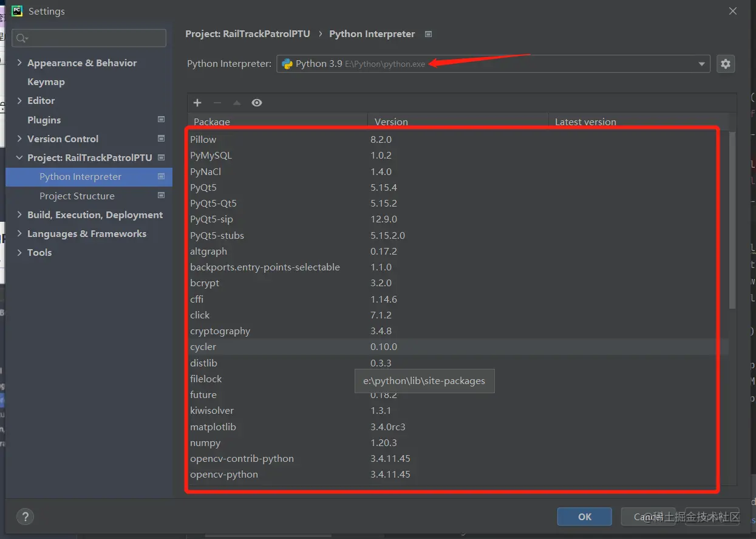
Task: Expand the Version Control section
Action: point(19,139)
